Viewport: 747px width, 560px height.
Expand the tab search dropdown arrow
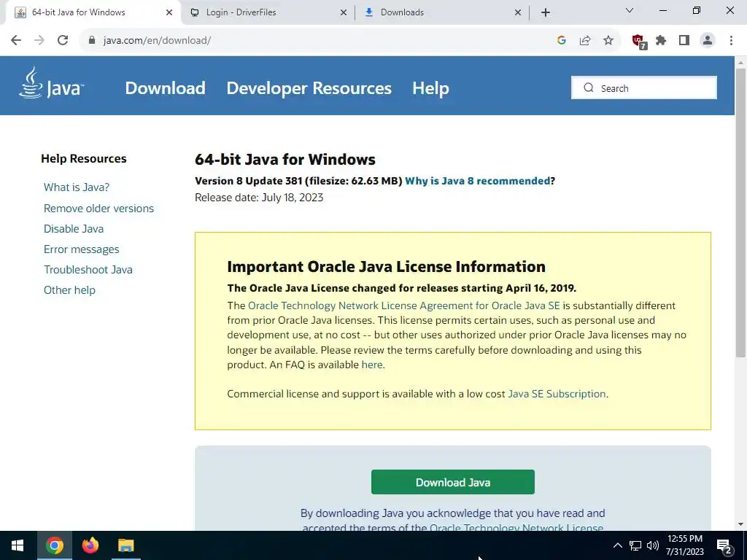tap(630, 10)
